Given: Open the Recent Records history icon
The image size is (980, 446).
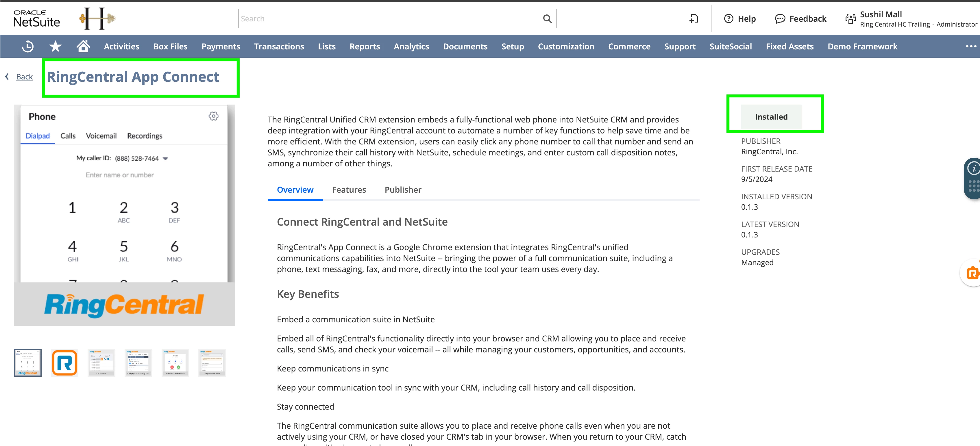Looking at the screenshot, I should tap(27, 47).
